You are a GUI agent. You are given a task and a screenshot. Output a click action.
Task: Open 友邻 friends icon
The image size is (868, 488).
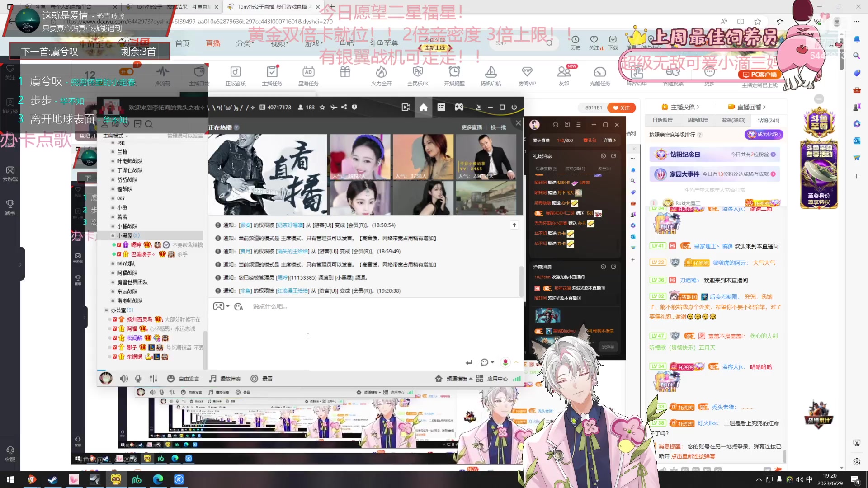pos(564,75)
